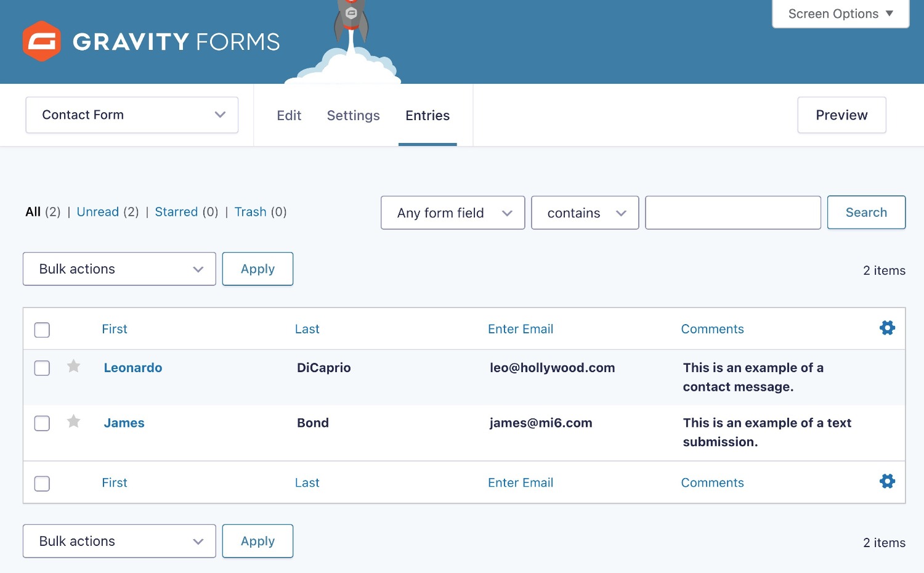Click the Bond last name cell
The height and width of the screenshot is (573, 924).
313,423
